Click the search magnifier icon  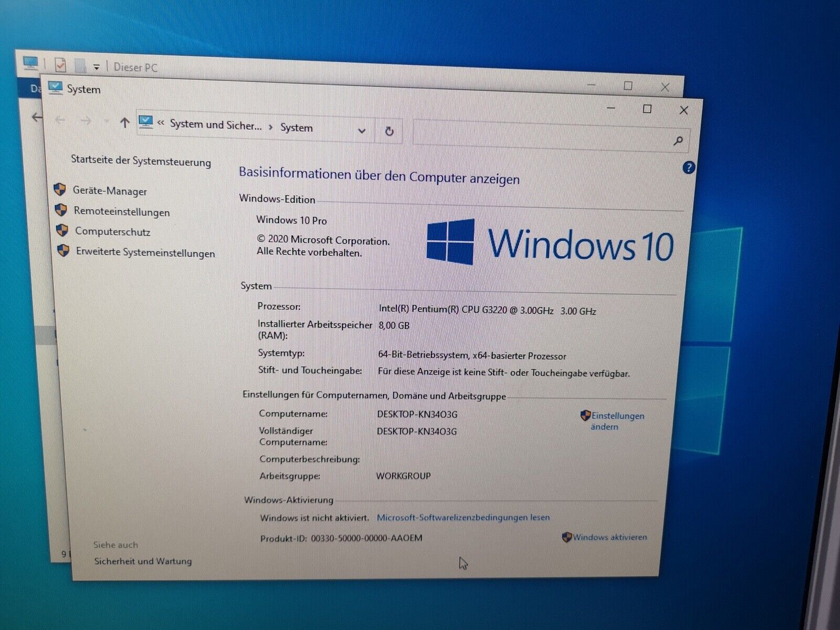tap(678, 141)
